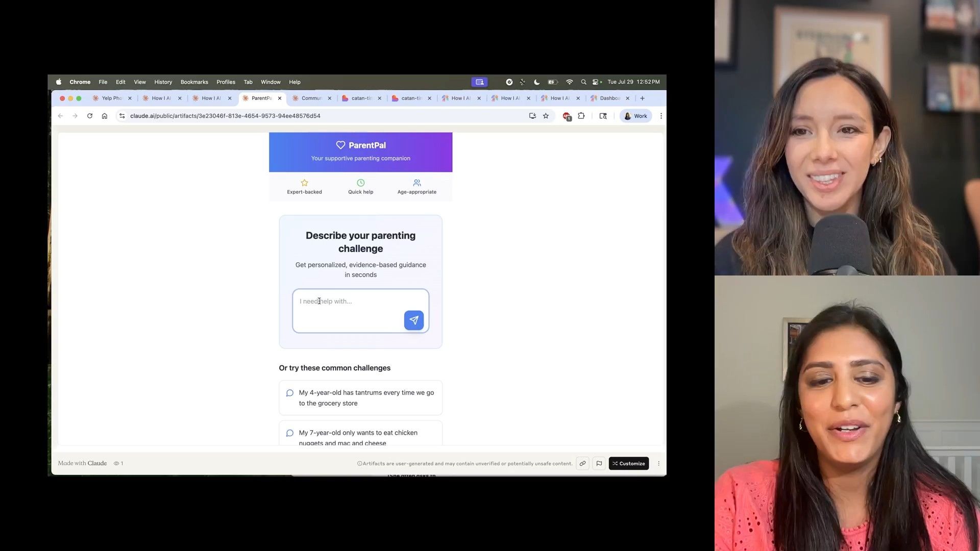Close the Yelp Pho tab
This screenshot has height=551, width=980.
pos(130,98)
